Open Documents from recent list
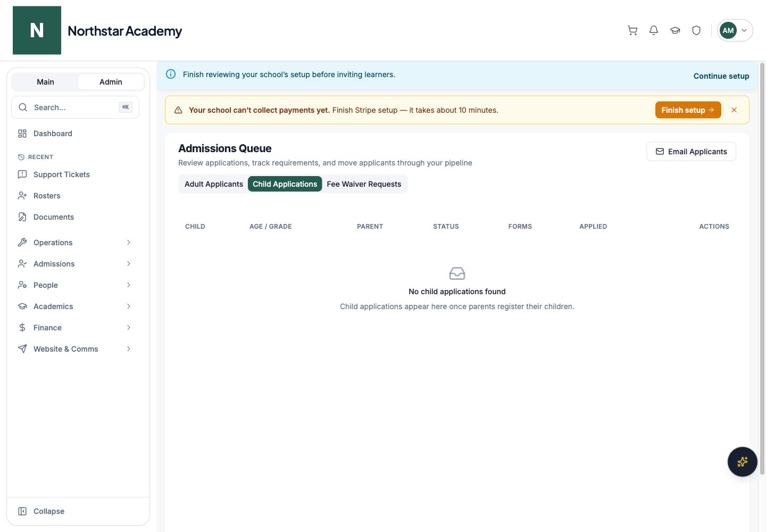766x532 pixels. click(x=75, y=217)
